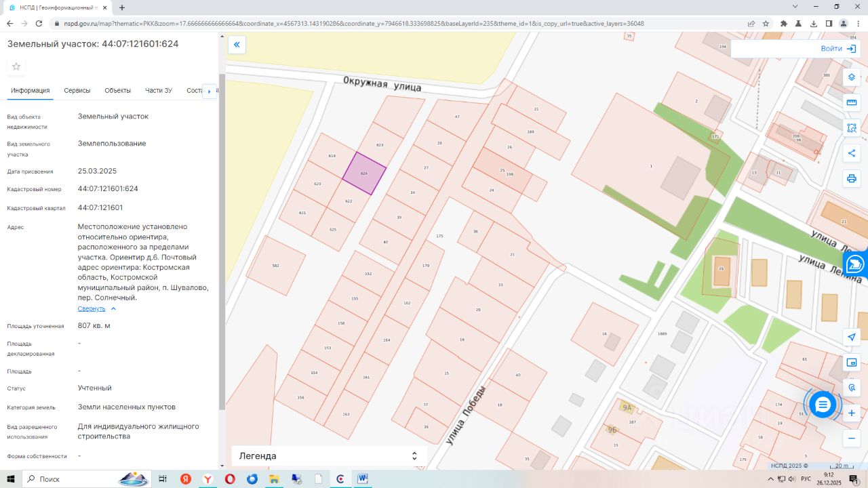Switch to the Сервисы tab
868x488 pixels.
pos(77,90)
